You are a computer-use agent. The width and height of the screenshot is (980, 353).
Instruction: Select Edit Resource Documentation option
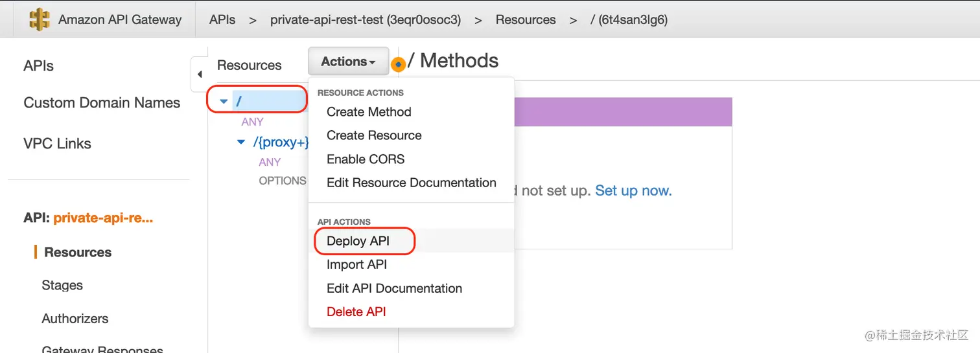coord(411,183)
